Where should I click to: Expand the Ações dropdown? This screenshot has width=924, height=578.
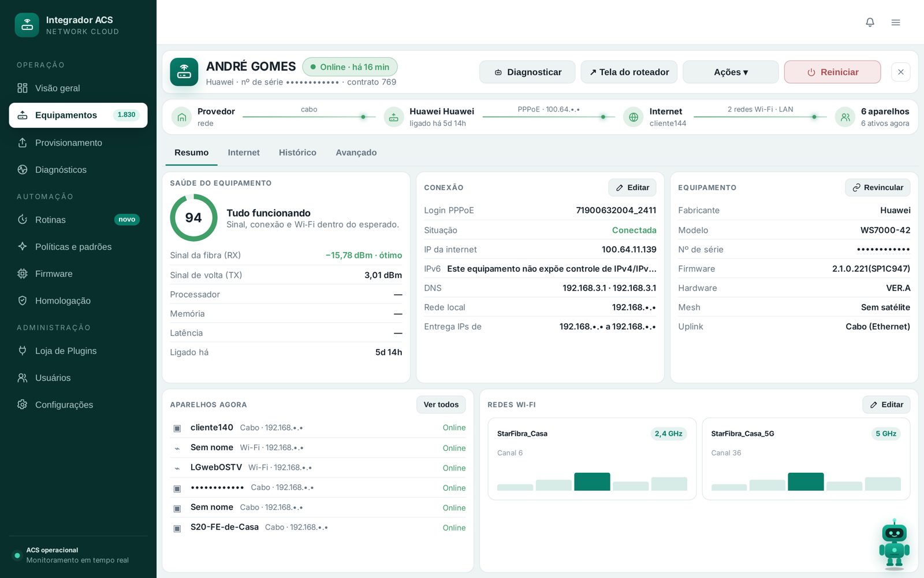tap(731, 72)
